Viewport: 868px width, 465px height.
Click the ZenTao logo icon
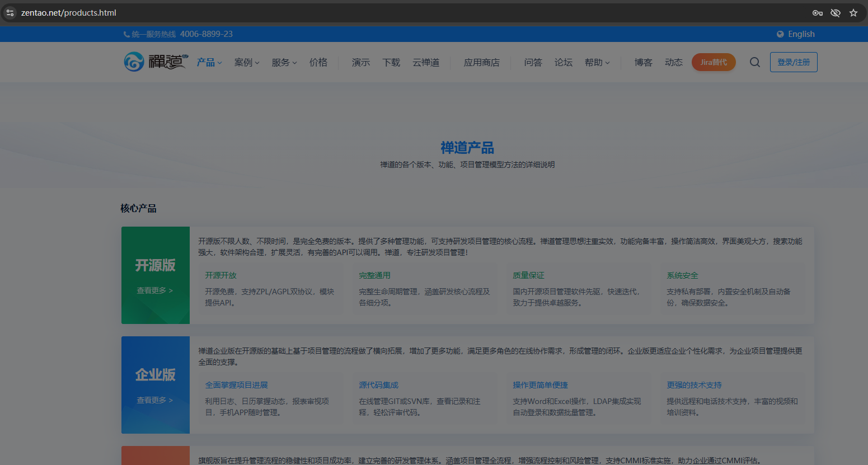coord(134,62)
